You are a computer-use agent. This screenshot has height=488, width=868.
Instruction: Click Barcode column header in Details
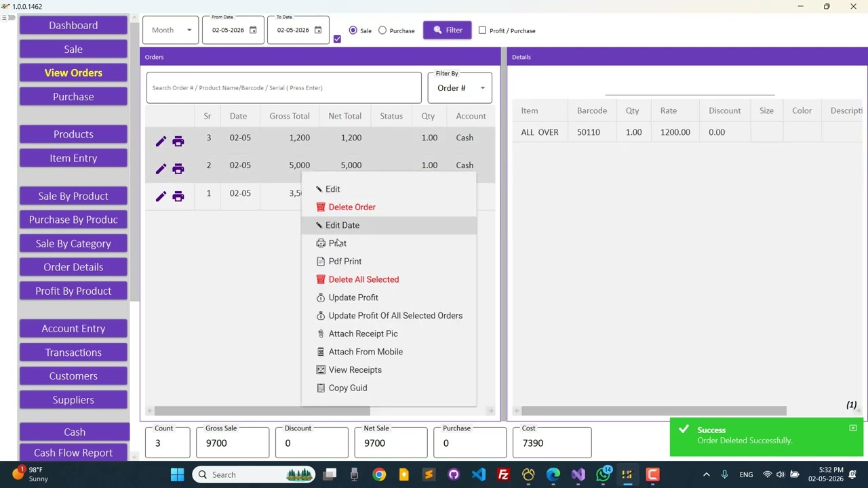coord(592,110)
